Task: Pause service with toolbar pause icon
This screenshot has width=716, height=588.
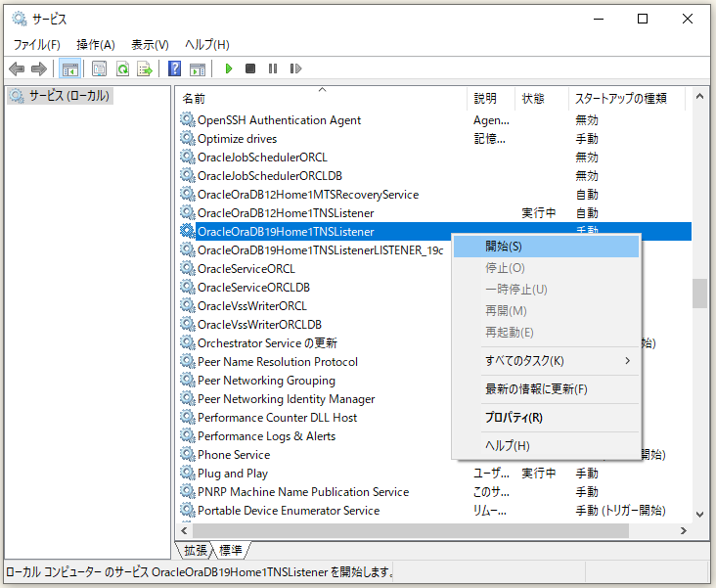Action: pos(273,69)
